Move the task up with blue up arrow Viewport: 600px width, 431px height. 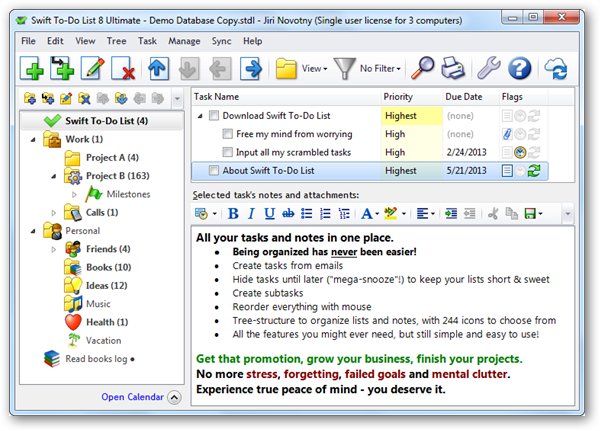point(158,69)
